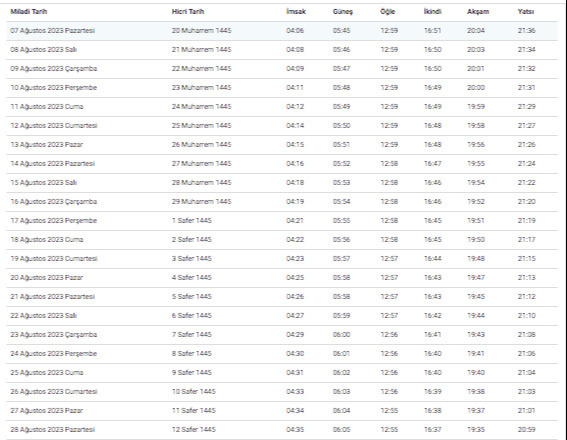
Task: Click Akşam time 20:00 on 10 Ağustos
Action: pos(476,88)
